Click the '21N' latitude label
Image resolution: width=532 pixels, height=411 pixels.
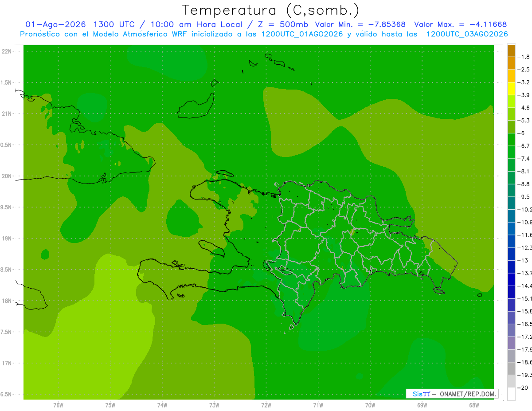pyautogui.click(x=7, y=114)
